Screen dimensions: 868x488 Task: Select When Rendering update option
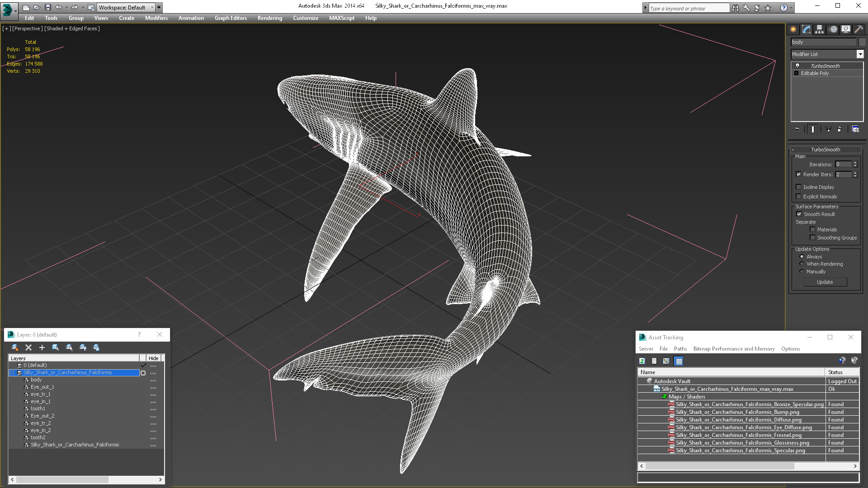click(802, 264)
